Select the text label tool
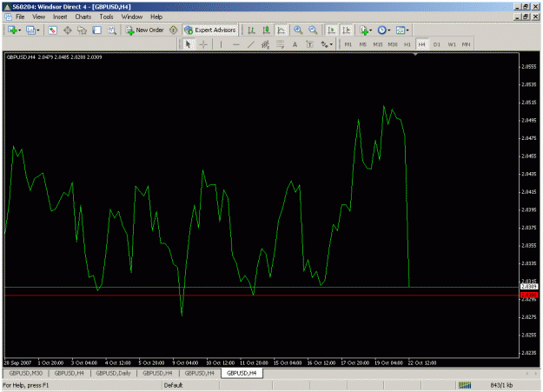 309,44
